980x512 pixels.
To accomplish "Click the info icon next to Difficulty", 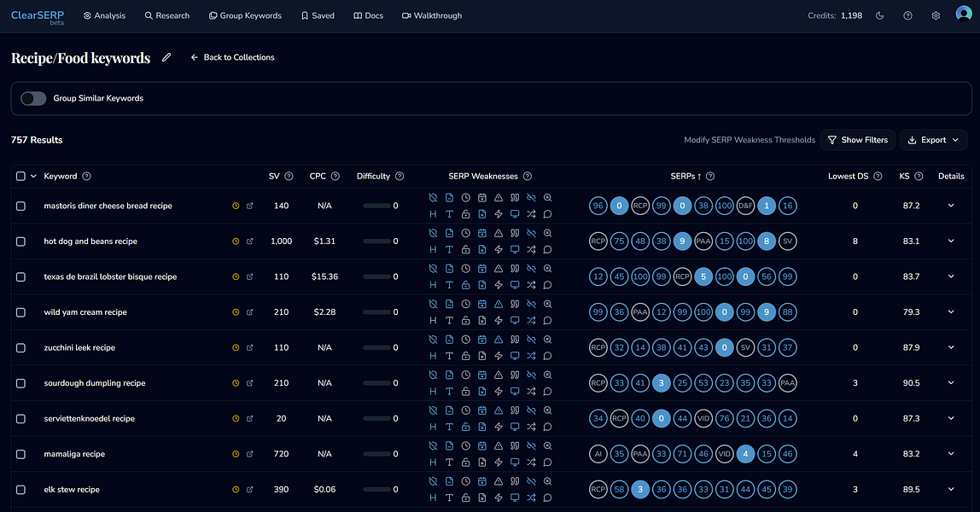I will point(400,177).
